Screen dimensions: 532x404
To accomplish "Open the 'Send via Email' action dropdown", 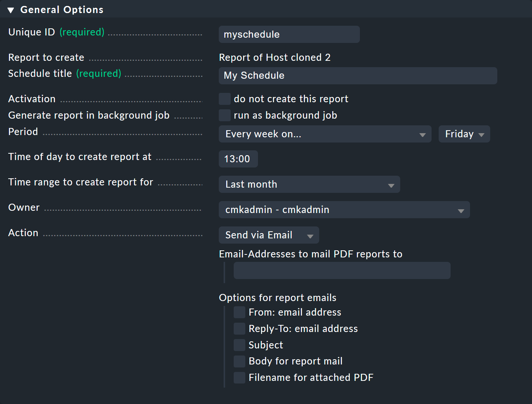I will 268,235.
